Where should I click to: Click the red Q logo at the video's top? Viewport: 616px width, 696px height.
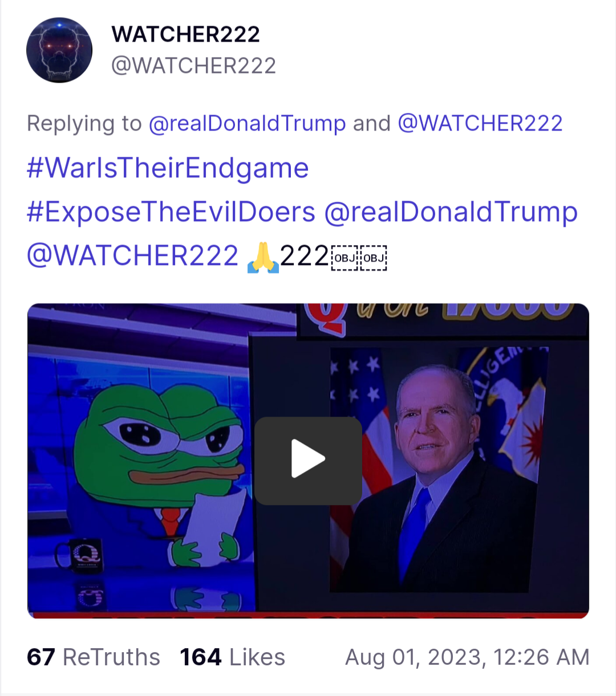click(x=326, y=318)
